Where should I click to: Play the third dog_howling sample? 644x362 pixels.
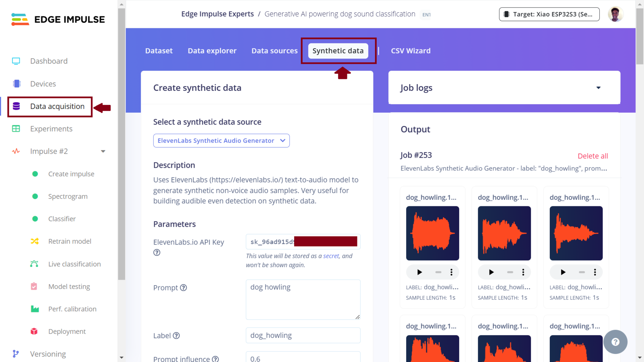(x=563, y=272)
